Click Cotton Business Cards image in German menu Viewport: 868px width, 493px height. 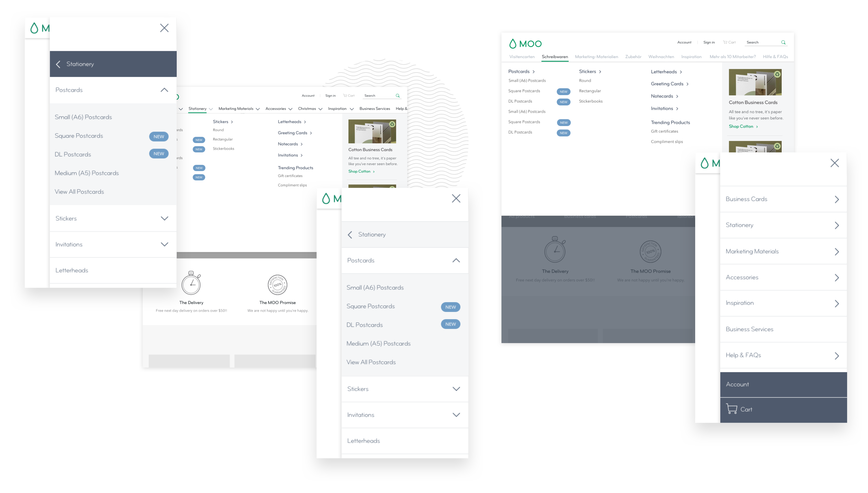coord(755,82)
